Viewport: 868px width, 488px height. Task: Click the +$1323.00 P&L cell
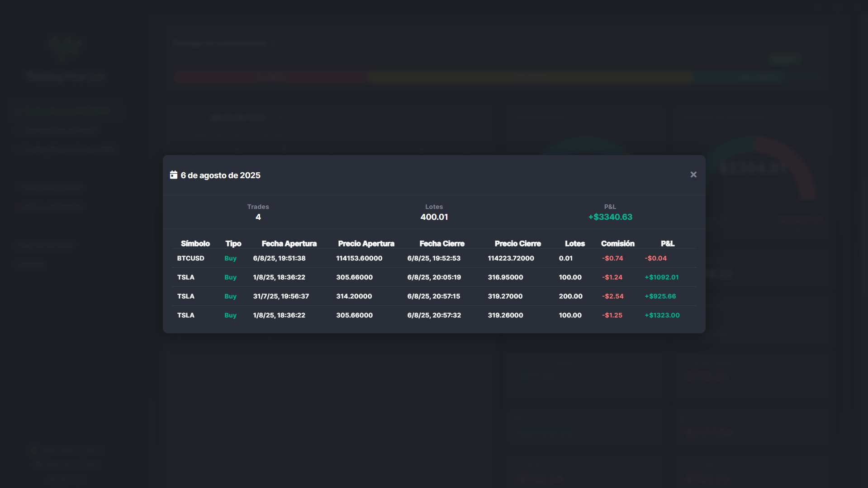[662, 315]
